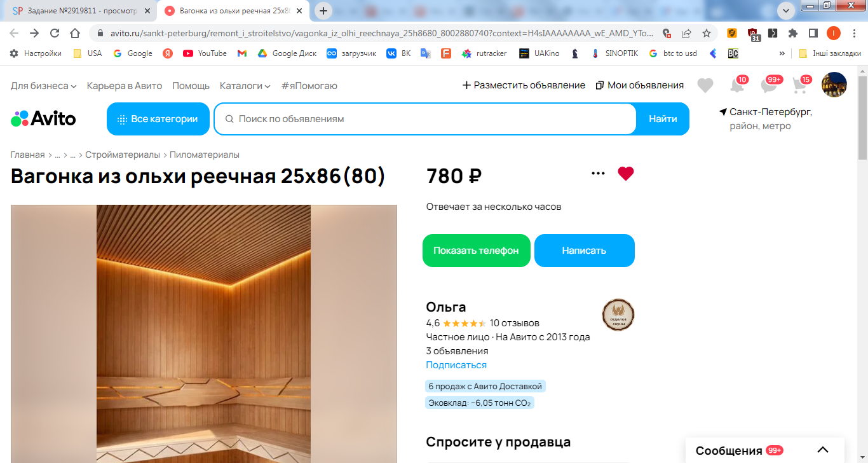This screenshot has width=868, height=463.
Task: Expand the Для бизнеса dropdown
Action: pos(44,85)
